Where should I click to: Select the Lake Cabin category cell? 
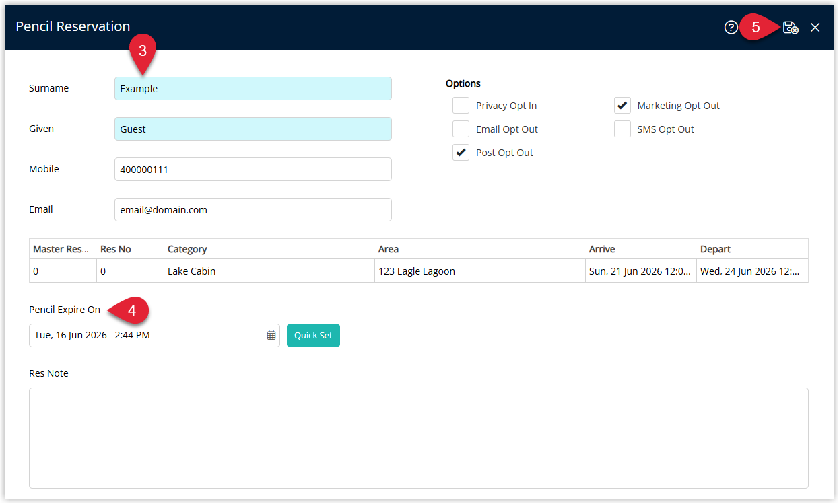tap(269, 271)
